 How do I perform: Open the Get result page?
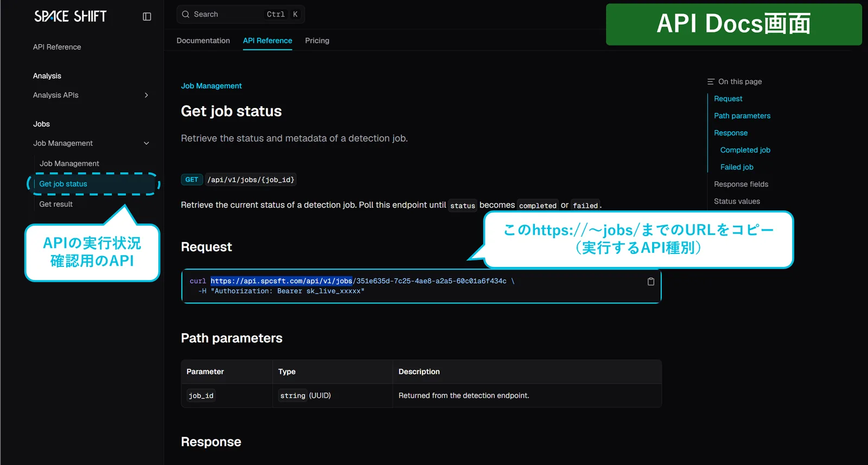click(x=56, y=204)
